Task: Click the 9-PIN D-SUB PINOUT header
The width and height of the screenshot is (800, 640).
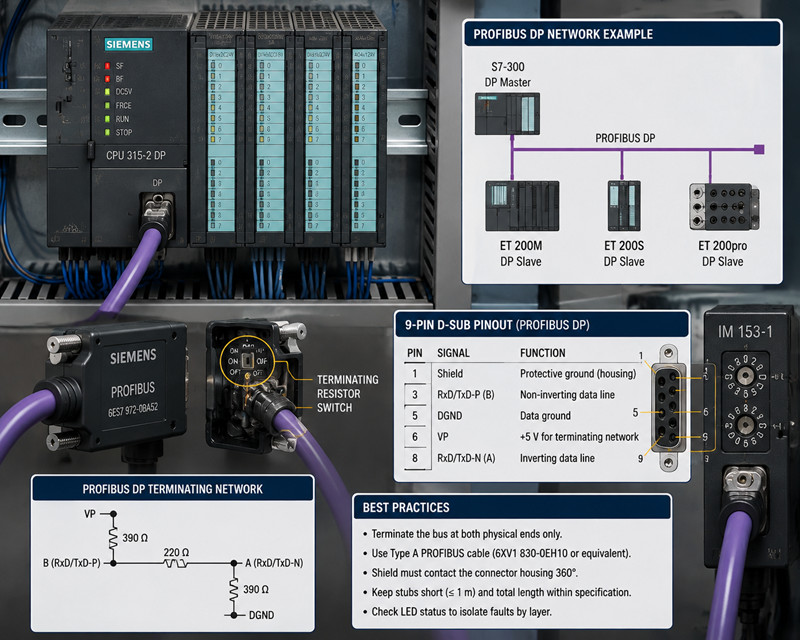Action: (x=542, y=325)
